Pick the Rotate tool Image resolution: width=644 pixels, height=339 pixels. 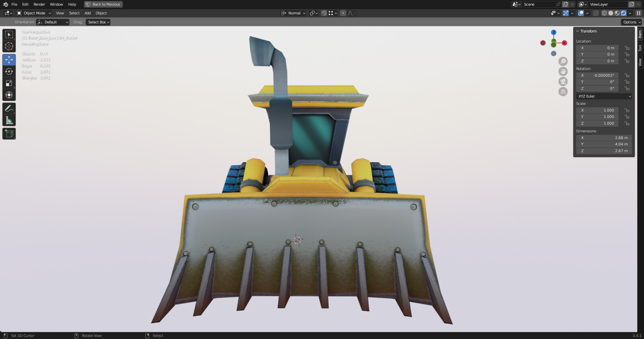(x=9, y=72)
